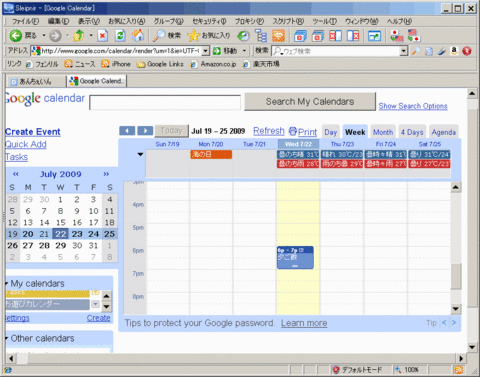This screenshot has width=480, height=377.
Task: Click the RSS icon in the status bar
Action: (459, 370)
